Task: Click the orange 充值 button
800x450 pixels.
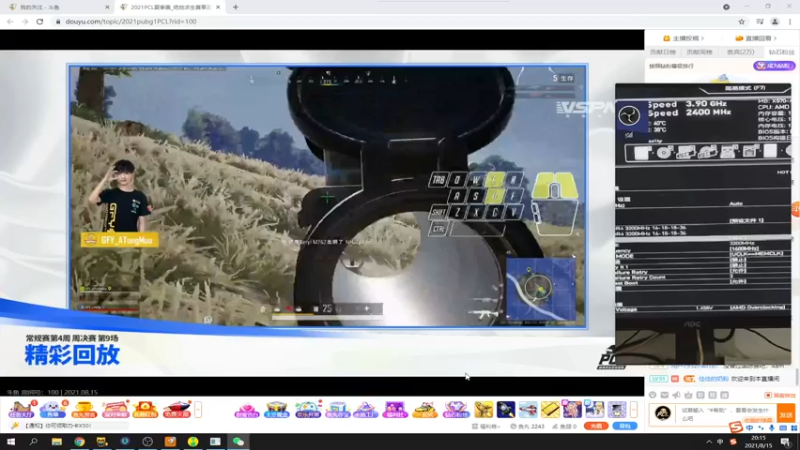Action: click(x=596, y=426)
